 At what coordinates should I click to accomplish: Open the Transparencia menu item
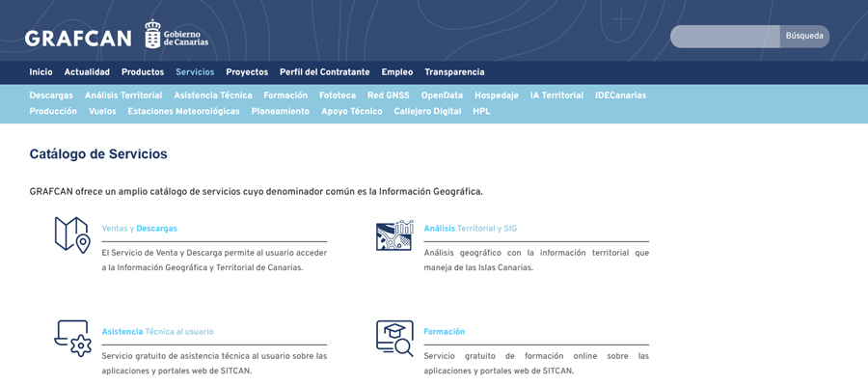click(454, 72)
